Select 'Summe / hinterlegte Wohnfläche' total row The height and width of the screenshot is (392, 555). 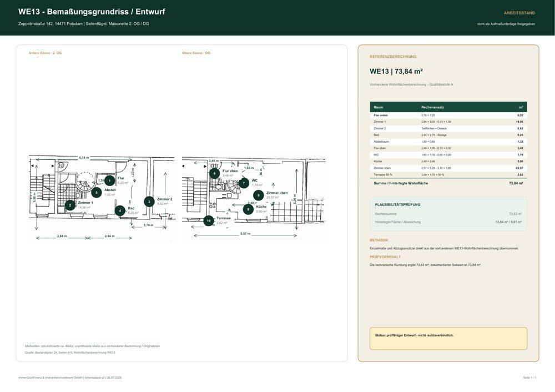point(448,183)
